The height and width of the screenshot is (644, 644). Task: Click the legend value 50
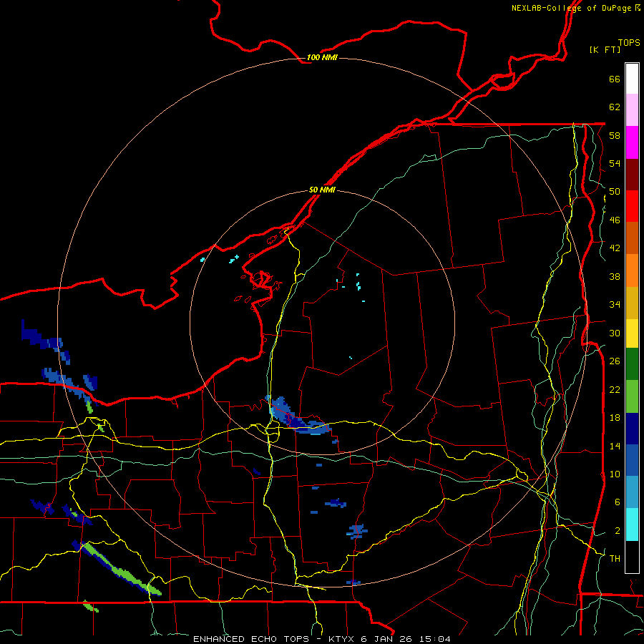pos(615,192)
